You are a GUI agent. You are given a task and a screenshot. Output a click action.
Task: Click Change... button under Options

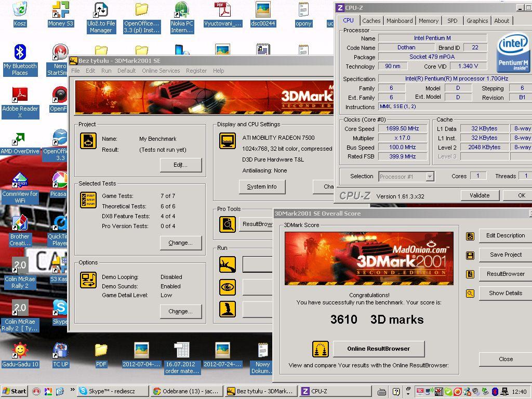click(180, 312)
